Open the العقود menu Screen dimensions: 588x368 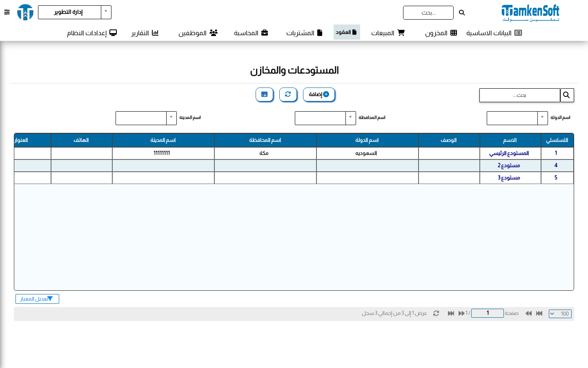[347, 32]
